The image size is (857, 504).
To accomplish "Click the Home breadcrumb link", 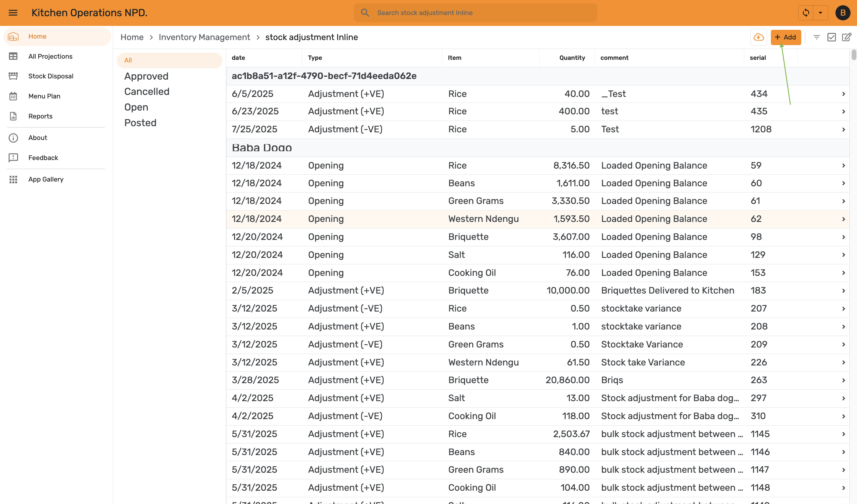I will coord(132,37).
